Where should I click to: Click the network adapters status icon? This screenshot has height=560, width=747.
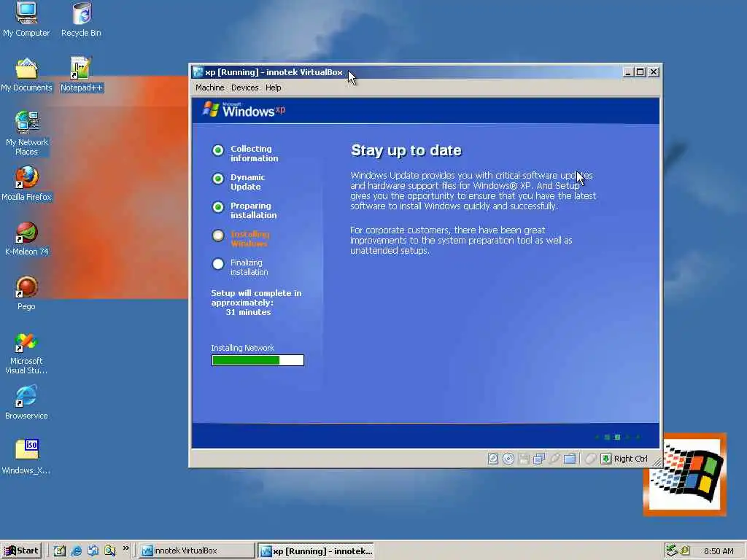click(539, 459)
